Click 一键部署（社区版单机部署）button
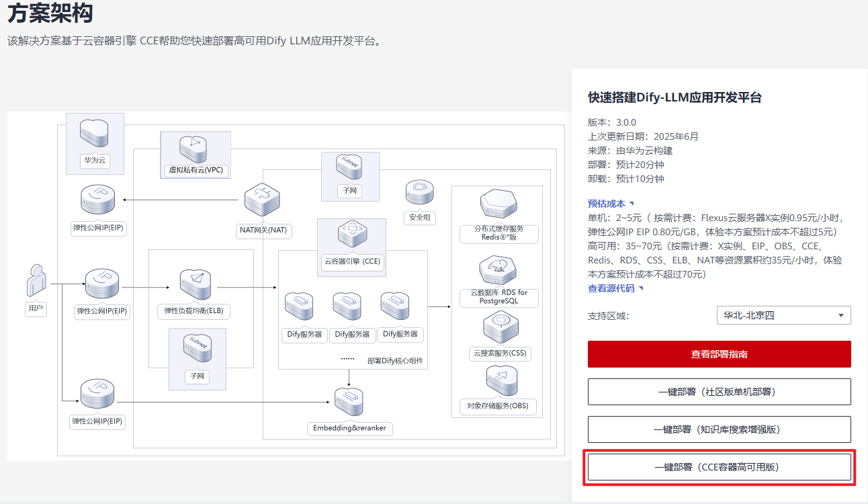The height and width of the screenshot is (504, 868). (x=720, y=392)
